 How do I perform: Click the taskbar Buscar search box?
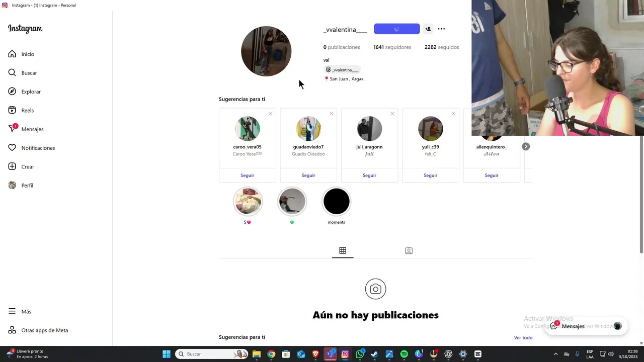pos(212,354)
